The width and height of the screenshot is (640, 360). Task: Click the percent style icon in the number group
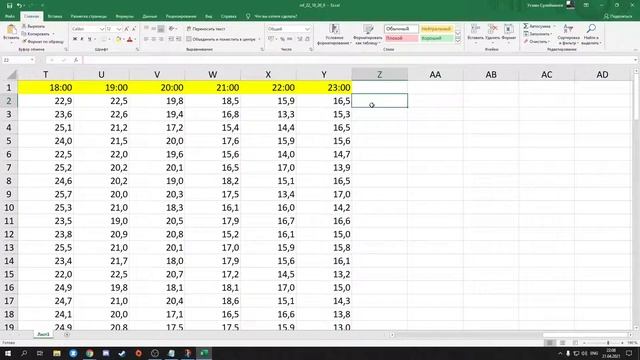pyautogui.click(x=282, y=39)
